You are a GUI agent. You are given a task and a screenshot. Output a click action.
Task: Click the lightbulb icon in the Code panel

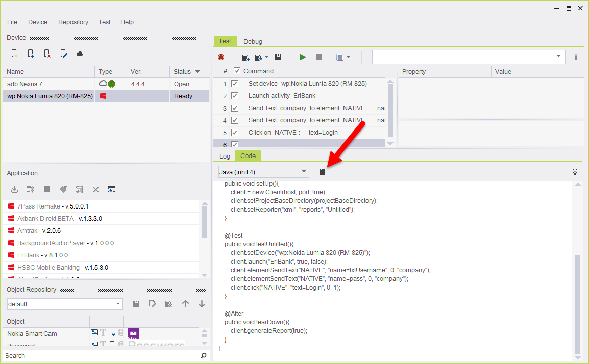pos(575,172)
